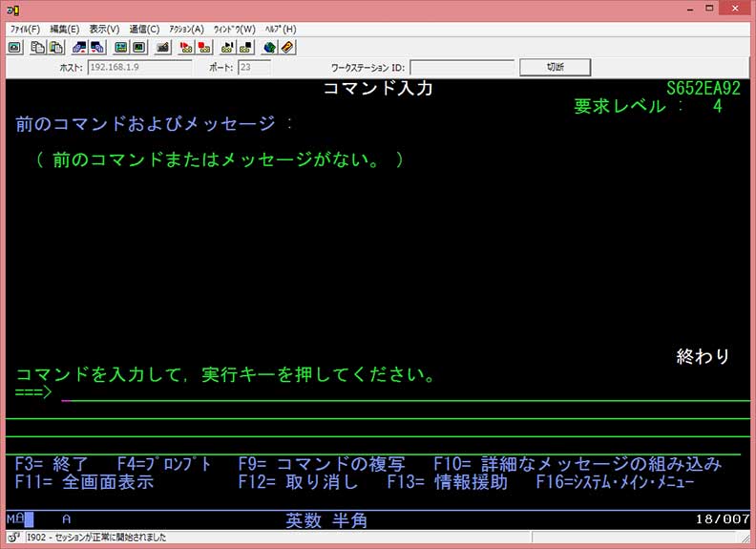Click the ワークステーション ID input field

(x=462, y=68)
